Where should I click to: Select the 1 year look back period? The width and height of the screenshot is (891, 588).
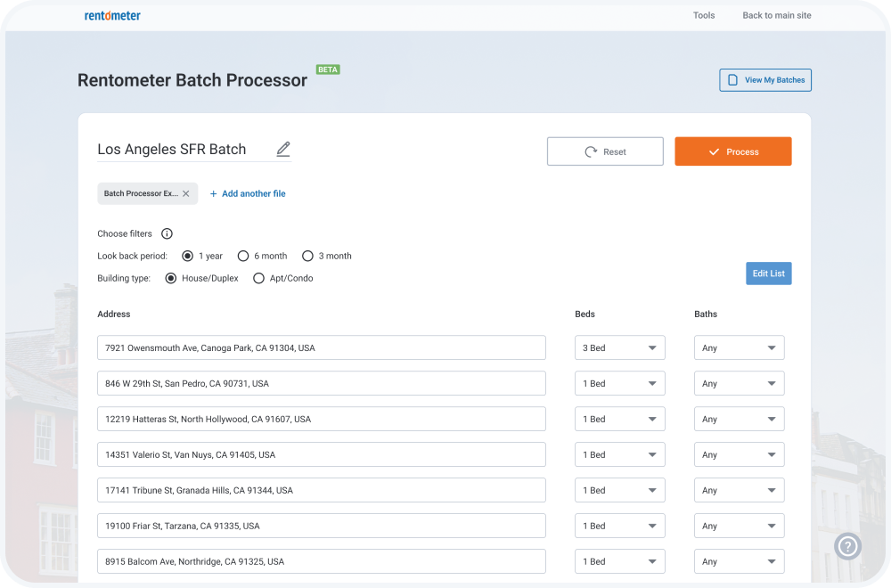pyautogui.click(x=187, y=257)
